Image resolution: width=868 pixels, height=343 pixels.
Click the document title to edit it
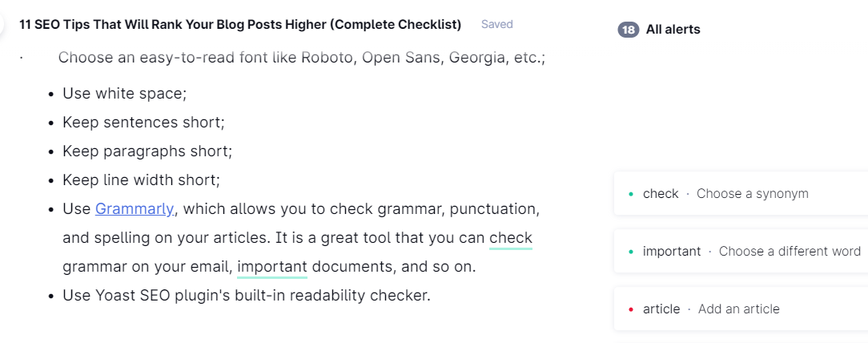(x=240, y=25)
